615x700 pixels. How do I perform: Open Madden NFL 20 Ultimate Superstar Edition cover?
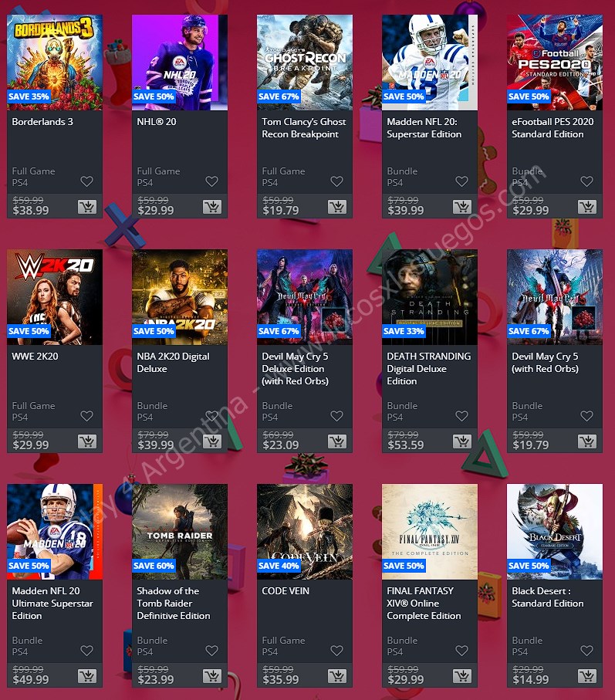(x=55, y=532)
